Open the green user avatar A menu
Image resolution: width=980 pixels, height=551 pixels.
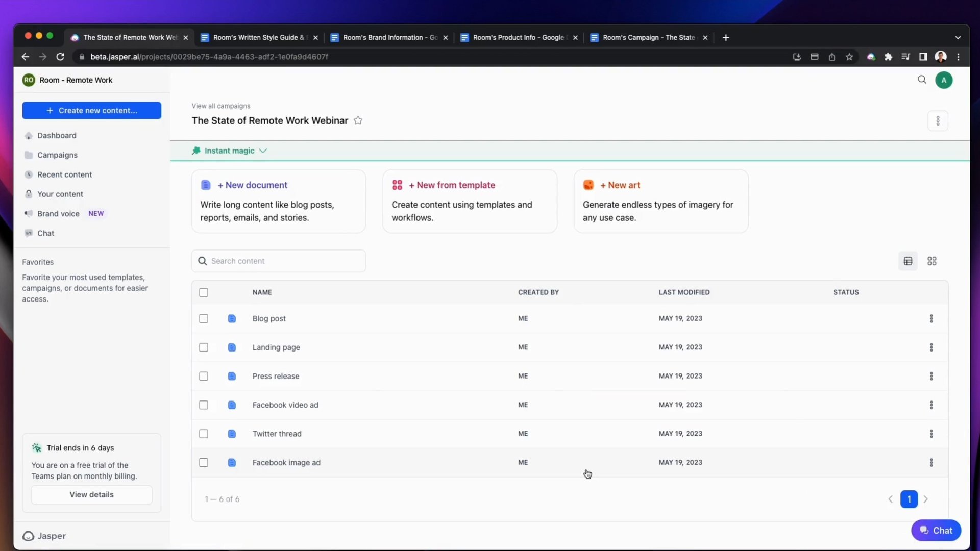coord(944,80)
